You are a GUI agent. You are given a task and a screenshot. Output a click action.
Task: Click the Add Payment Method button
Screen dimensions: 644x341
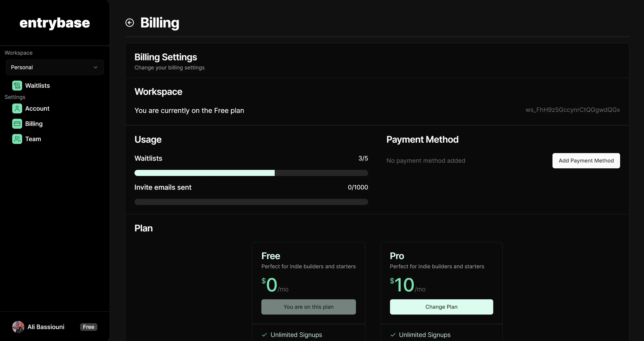tap(586, 161)
